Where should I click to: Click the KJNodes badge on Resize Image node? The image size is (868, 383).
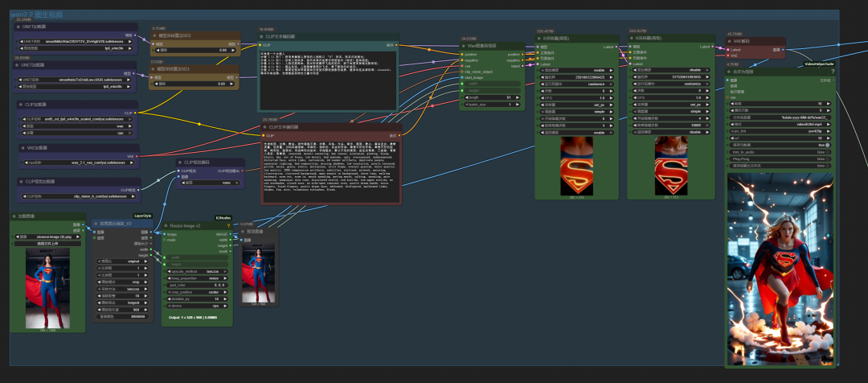pyautogui.click(x=223, y=217)
